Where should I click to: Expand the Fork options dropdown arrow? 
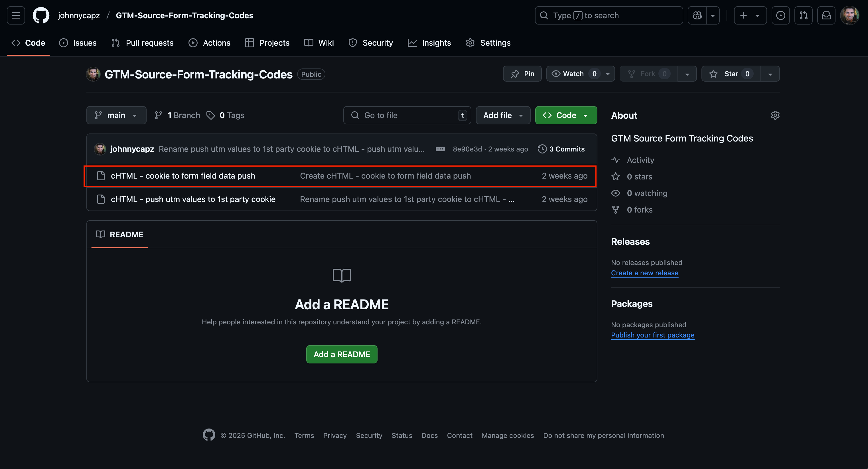point(687,74)
